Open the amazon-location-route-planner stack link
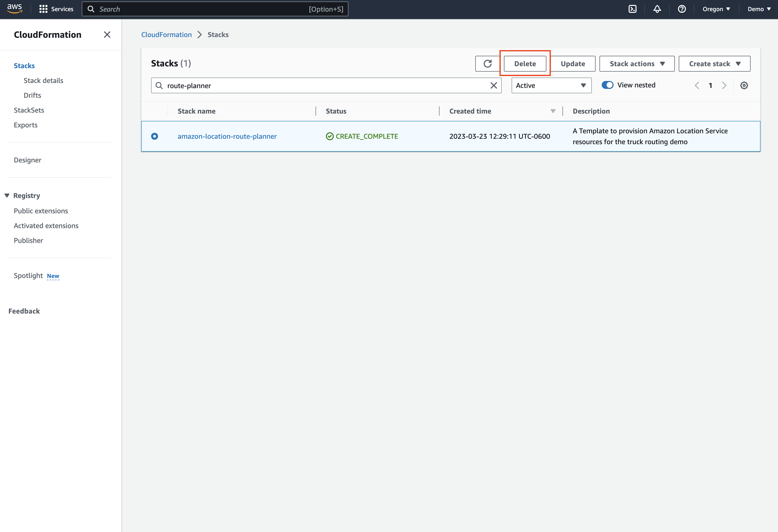The image size is (778, 532). tap(227, 136)
